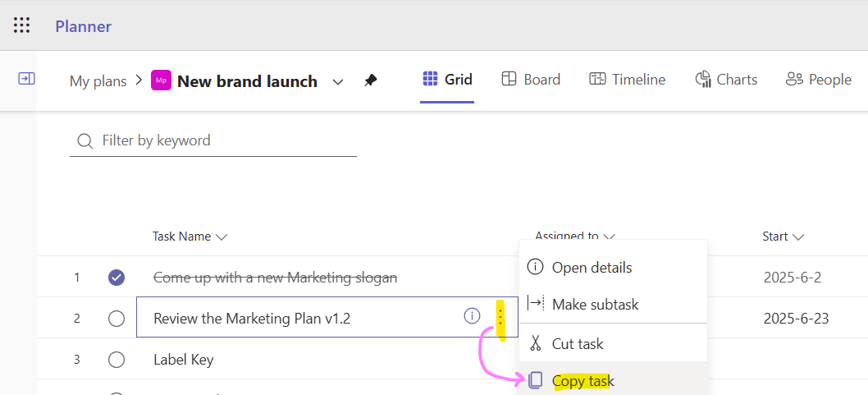Screen dimensions: 868x395
Task: Choose Make subtask from the context menu
Action: pos(613,304)
